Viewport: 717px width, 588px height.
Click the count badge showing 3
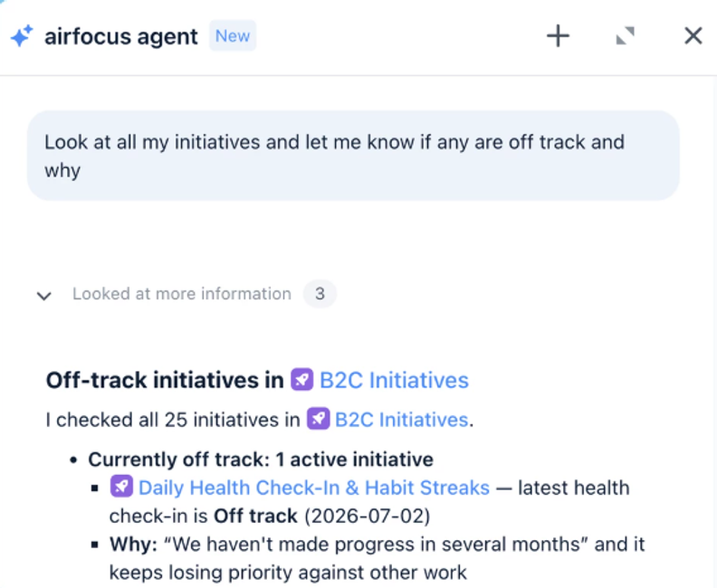tap(320, 294)
